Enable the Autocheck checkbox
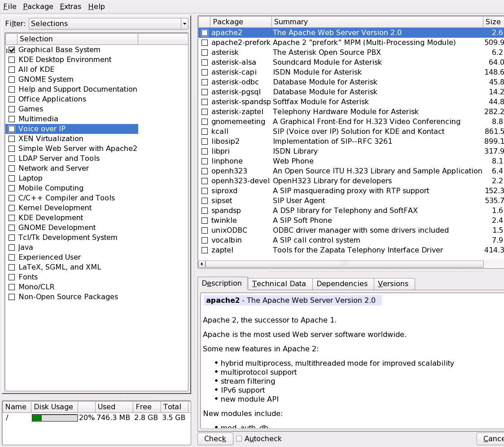The image size is (504, 447). tap(239, 438)
